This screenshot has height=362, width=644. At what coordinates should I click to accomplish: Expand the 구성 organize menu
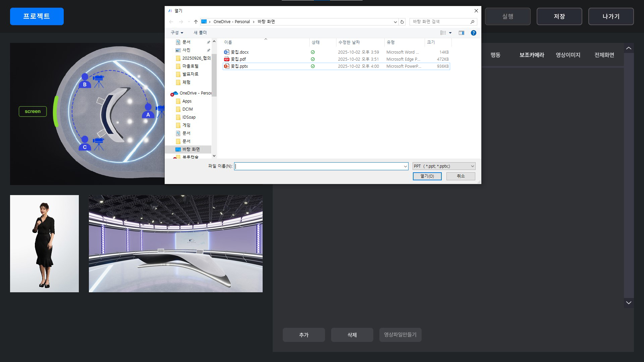(x=177, y=33)
